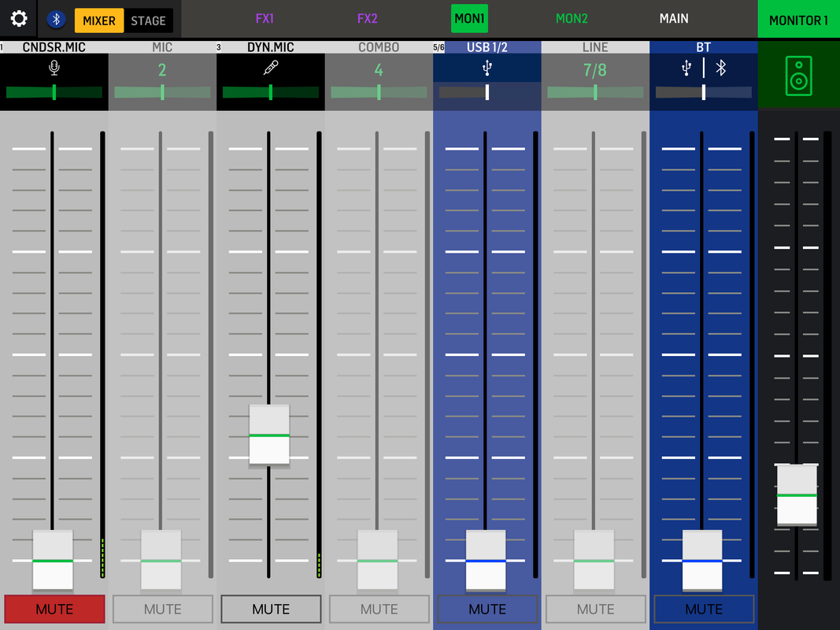Click the CNDSR.MIC level meter
840x630 pixels.
pyautogui.click(x=102, y=354)
